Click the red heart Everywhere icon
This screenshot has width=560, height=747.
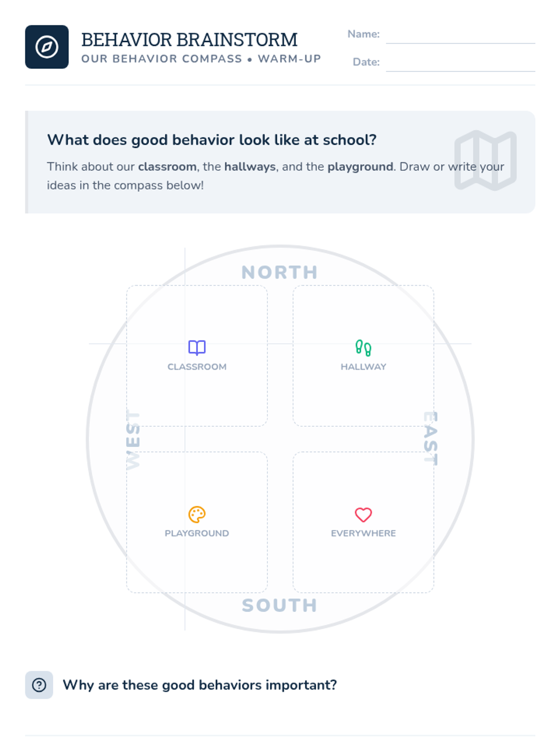[x=363, y=514]
